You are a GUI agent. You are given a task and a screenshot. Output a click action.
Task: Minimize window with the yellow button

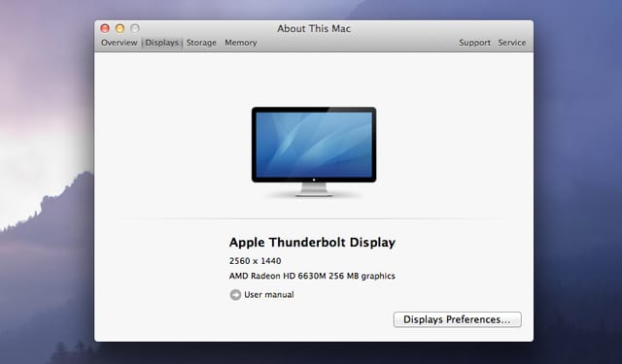[x=120, y=28]
